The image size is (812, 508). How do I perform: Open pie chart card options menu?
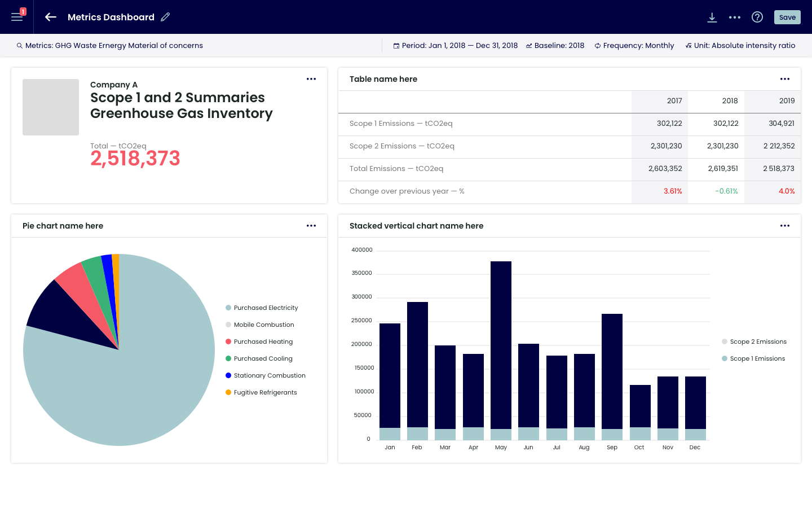click(x=311, y=226)
